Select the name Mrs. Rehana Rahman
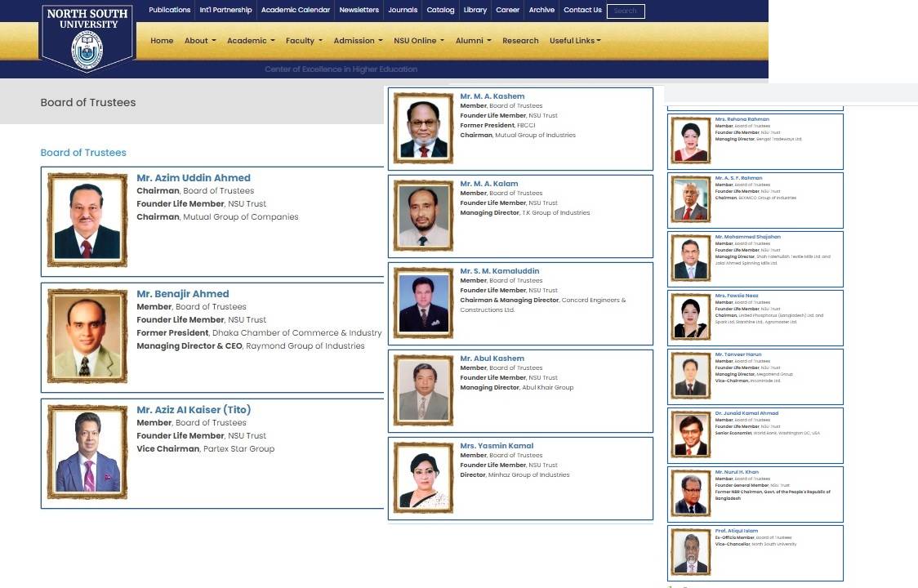This screenshot has height=588, width=918. click(x=742, y=119)
